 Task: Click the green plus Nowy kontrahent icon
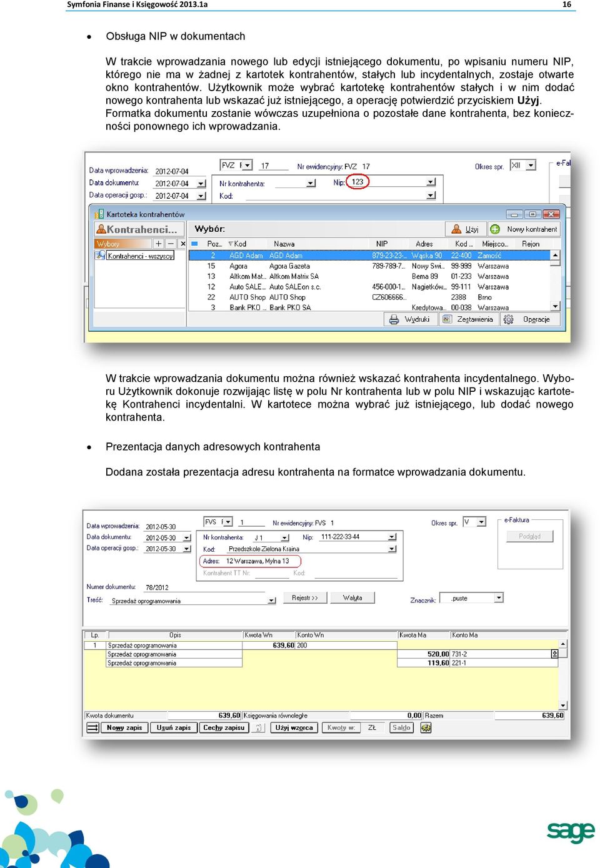pos(495,229)
